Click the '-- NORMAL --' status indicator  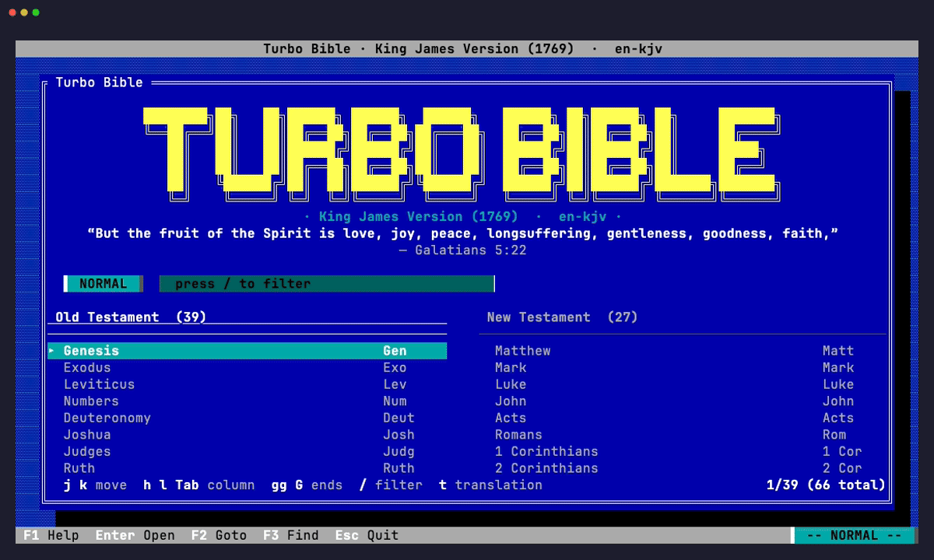click(855, 535)
